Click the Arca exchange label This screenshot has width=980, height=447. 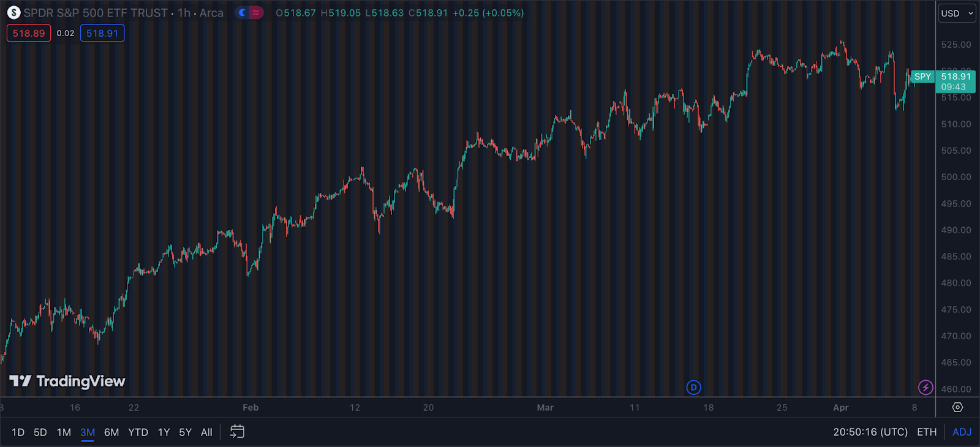(x=211, y=13)
